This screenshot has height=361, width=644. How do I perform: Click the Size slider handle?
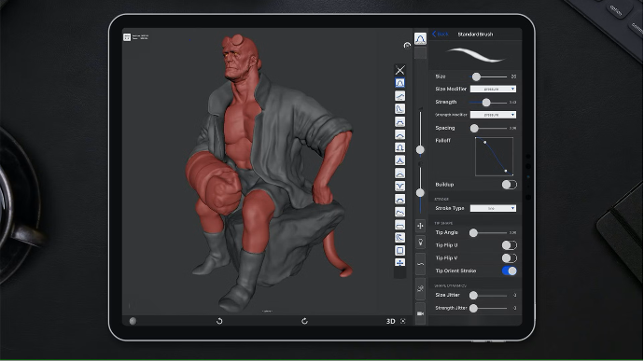pyautogui.click(x=476, y=76)
